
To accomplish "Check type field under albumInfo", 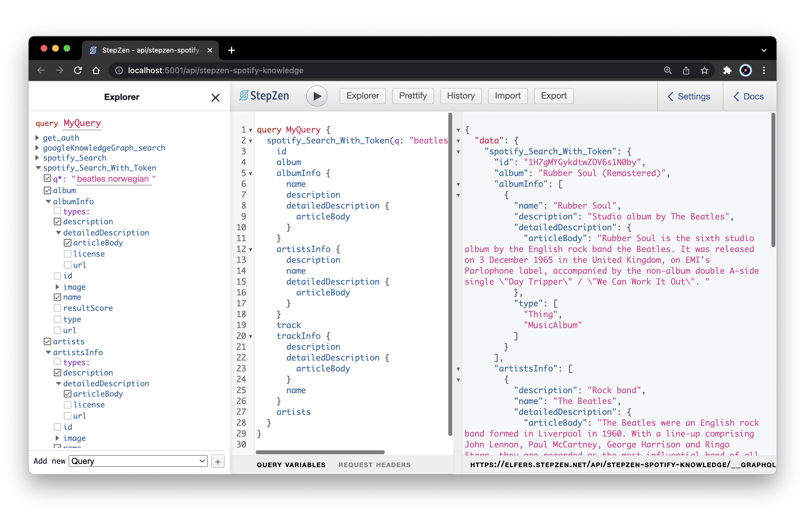I will pyautogui.click(x=57, y=319).
